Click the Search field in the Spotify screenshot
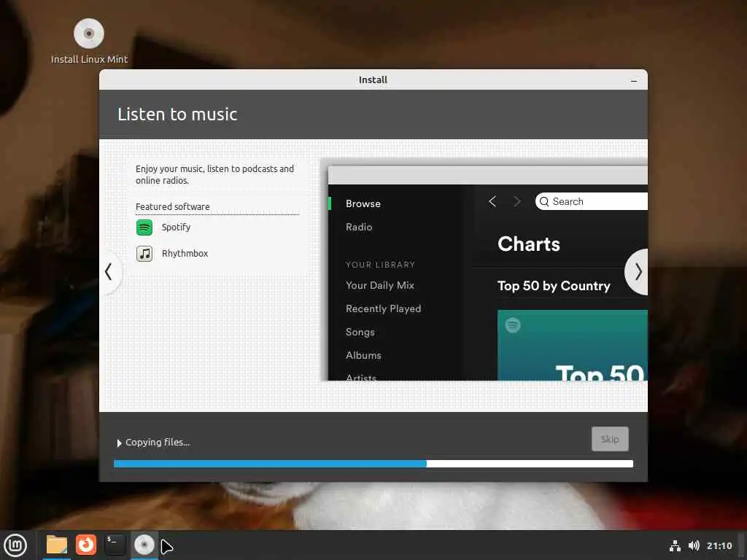747x560 pixels. 591,201
